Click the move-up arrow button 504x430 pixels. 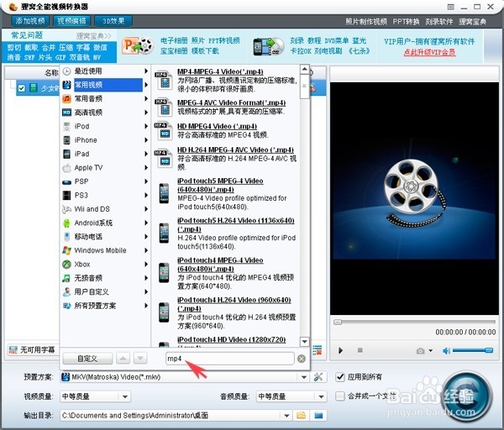point(123,359)
